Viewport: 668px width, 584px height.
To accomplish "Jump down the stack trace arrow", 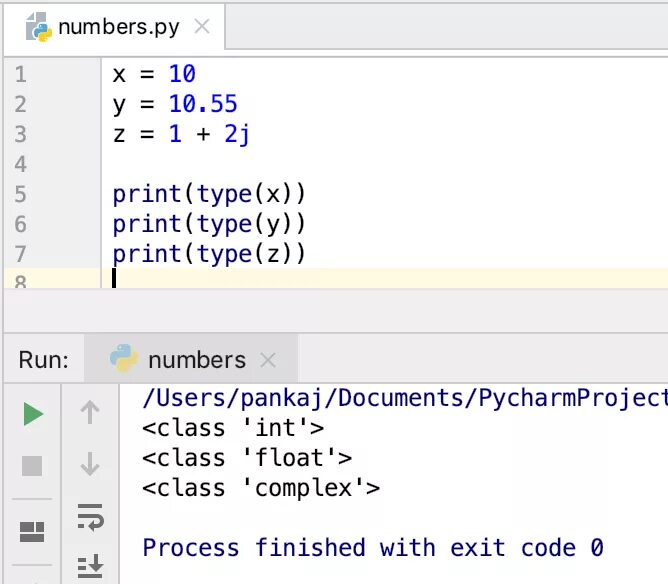I will [90, 464].
